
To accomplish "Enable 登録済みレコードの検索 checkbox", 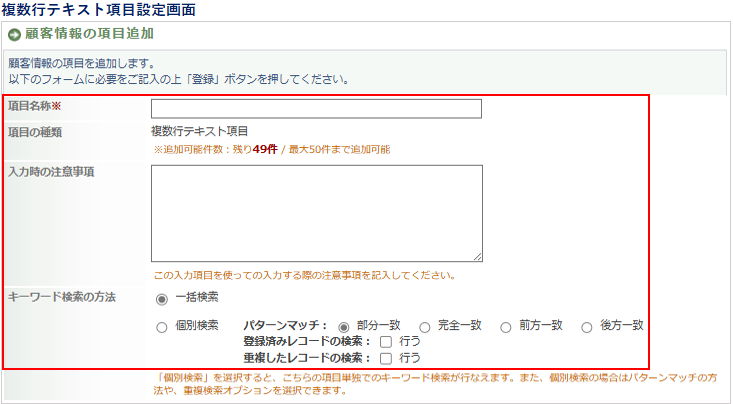I will (x=386, y=342).
